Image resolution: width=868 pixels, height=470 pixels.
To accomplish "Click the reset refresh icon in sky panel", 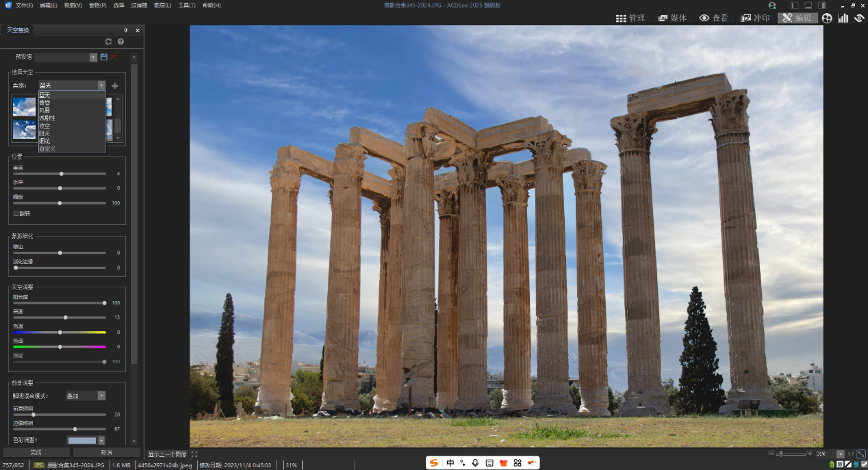I will click(108, 42).
